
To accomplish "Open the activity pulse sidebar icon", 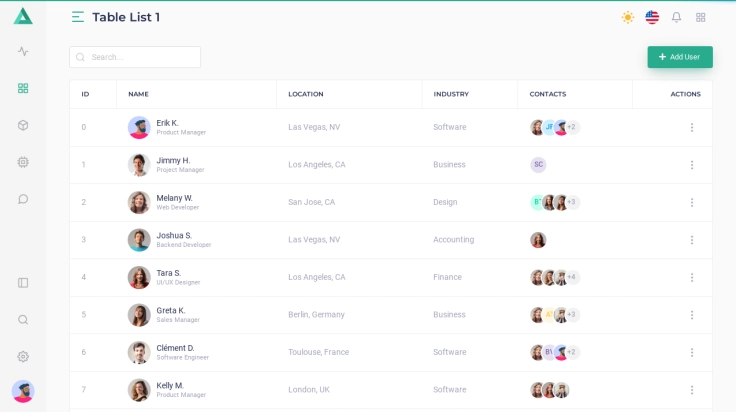I will click(23, 51).
